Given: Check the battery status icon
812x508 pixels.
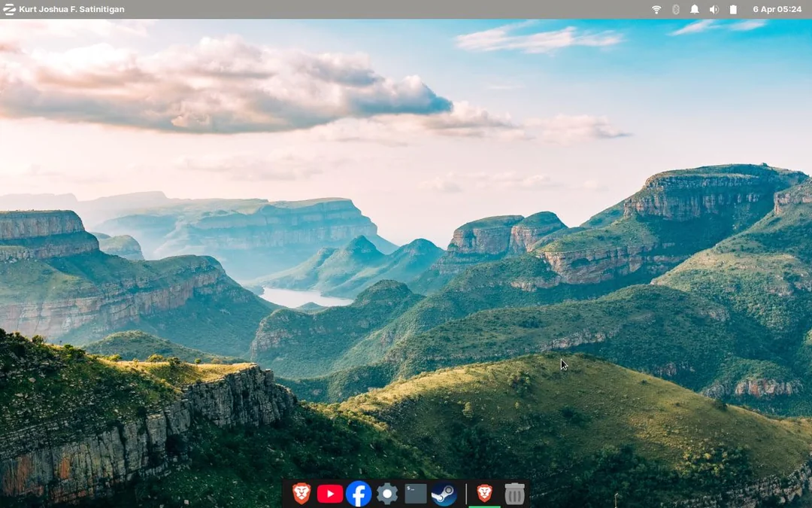Looking at the screenshot, I should point(733,9).
